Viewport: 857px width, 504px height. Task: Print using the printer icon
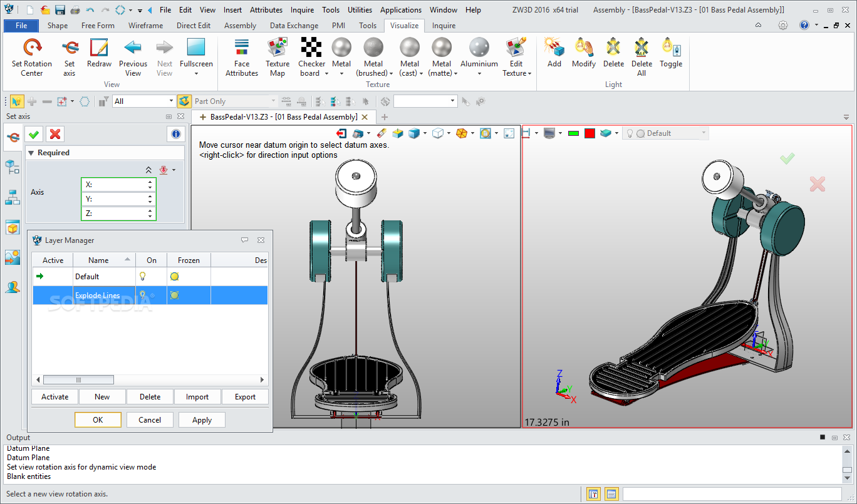click(75, 10)
